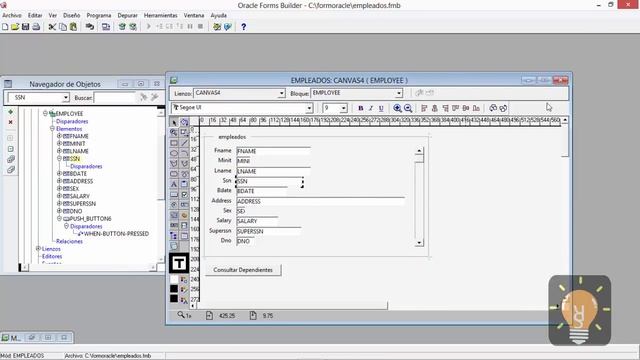Select the Relaciones node in the navigator
The width and height of the screenshot is (640, 360).
point(69,241)
